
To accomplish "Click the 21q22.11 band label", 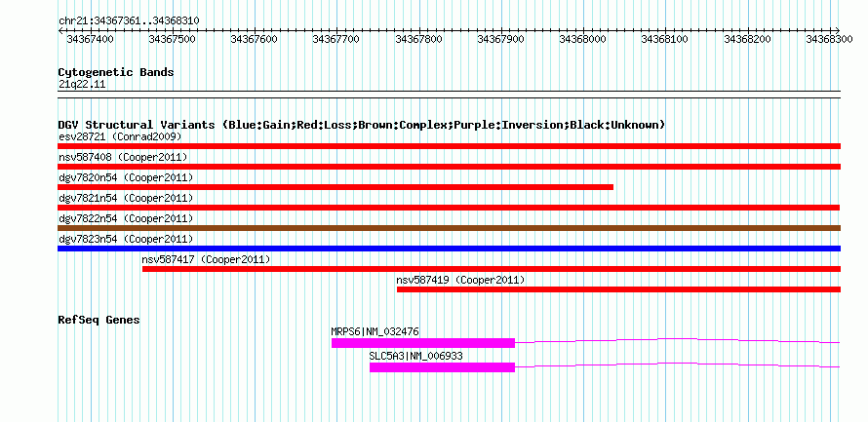I will point(82,85).
